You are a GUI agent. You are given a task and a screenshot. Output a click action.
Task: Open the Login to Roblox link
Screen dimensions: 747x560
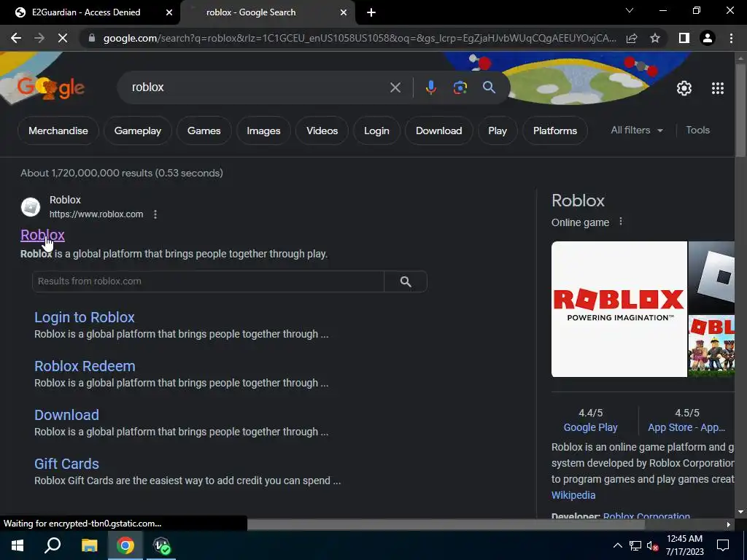[x=85, y=317]
